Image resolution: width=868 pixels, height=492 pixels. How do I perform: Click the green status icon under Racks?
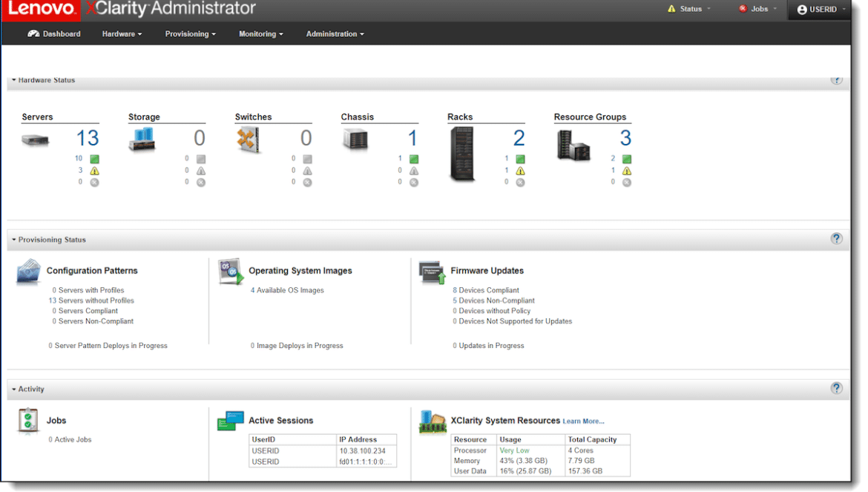pos(520,159)
